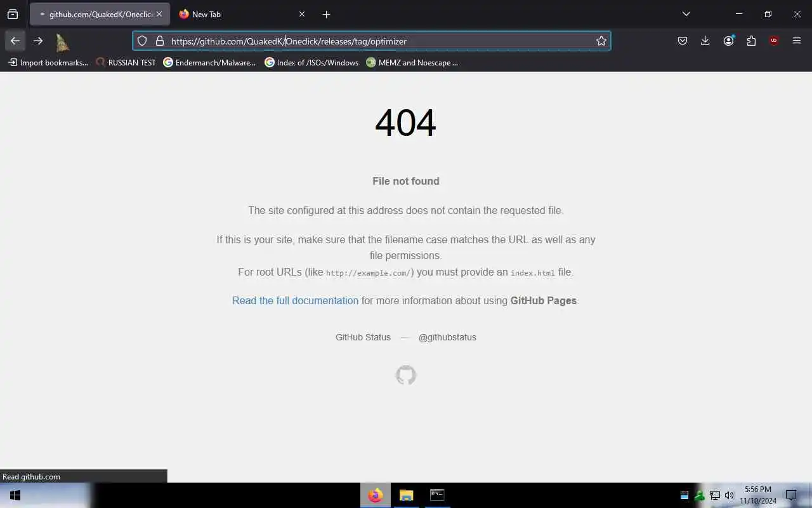Click Firefox in the taskbar

point(376,495)
